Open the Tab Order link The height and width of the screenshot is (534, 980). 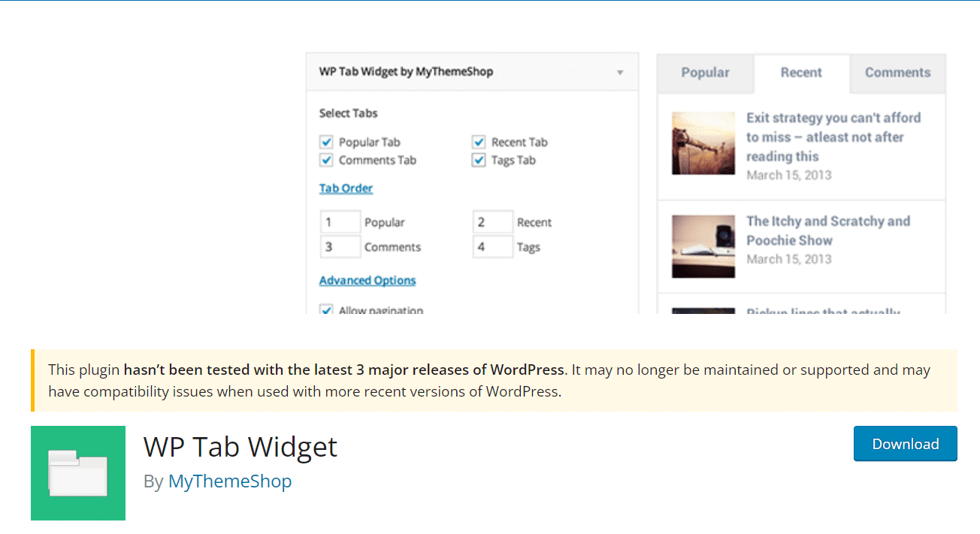click(346, 188)
